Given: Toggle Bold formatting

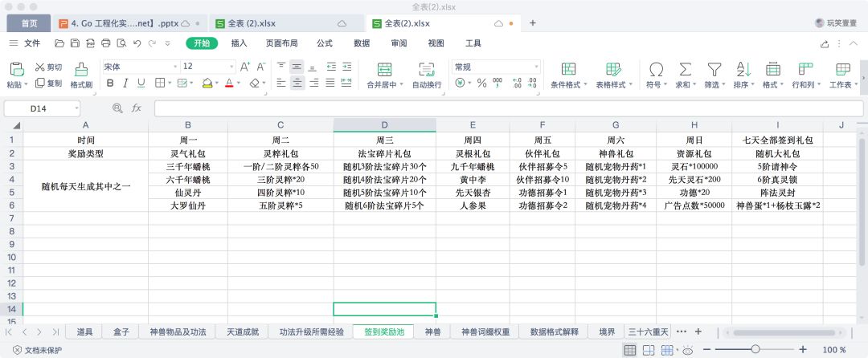Looking at the screenshot, I should pyautogui.click(x=110, y=83).
